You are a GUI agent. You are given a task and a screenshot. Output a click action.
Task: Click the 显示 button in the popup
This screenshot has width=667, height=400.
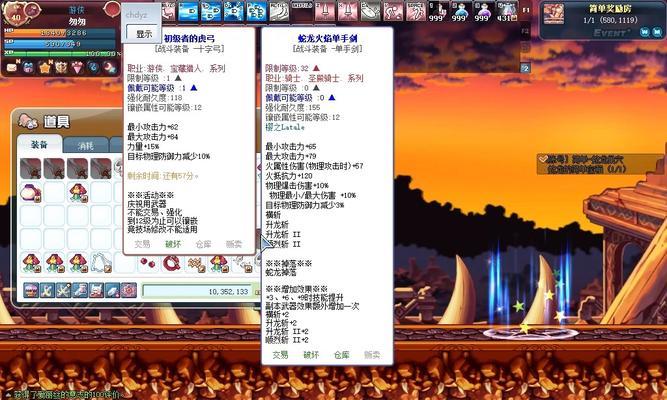tap(144, 33)
